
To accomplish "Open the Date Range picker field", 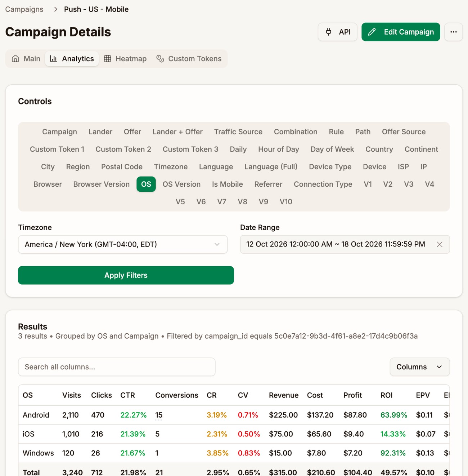I will point(345,244).
